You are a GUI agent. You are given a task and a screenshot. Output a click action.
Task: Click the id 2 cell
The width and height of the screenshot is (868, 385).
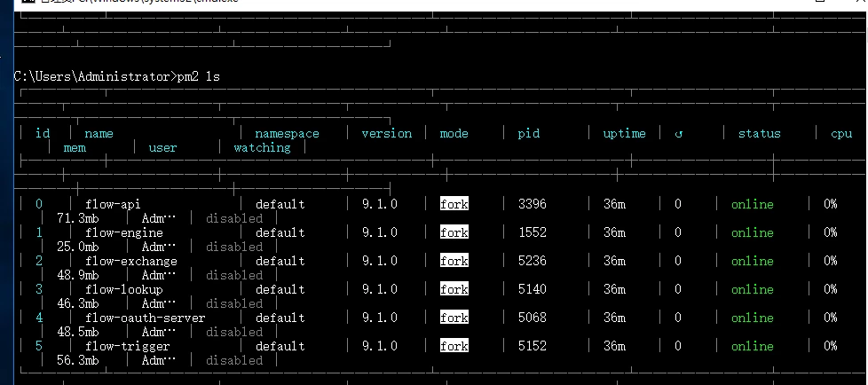pos(39,261)
